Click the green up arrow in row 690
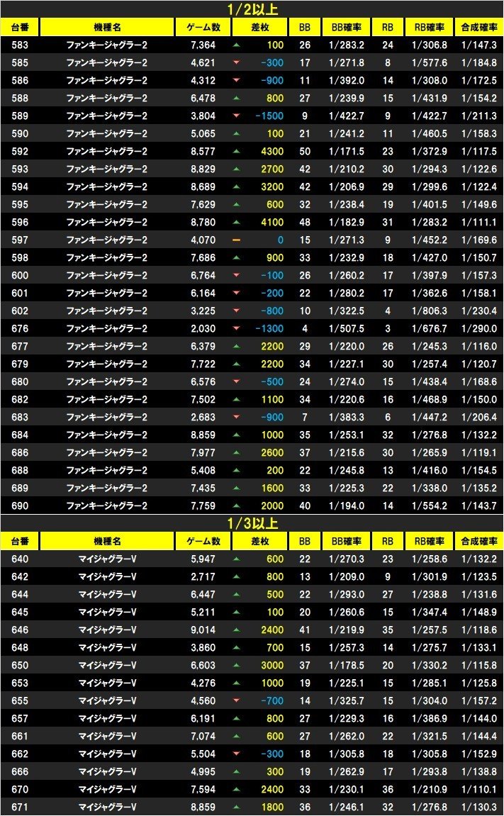The width and height of the screenshot is (504, 816). 237,505
